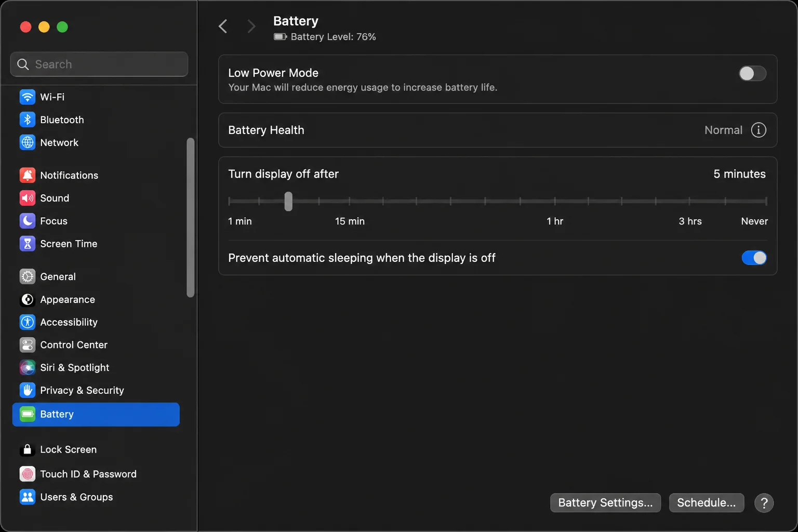
Task: Enable Low Power Mode switch
Action: point(752,73)
